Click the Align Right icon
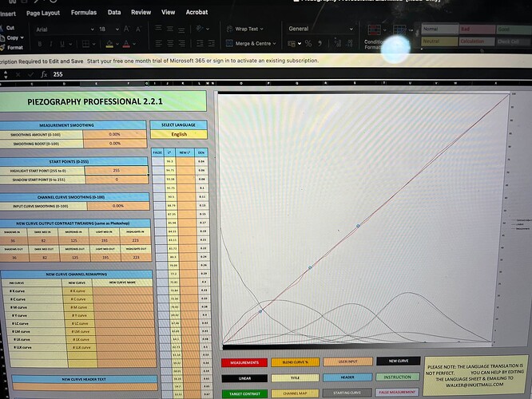532x399 pixels. click(182, 43)
